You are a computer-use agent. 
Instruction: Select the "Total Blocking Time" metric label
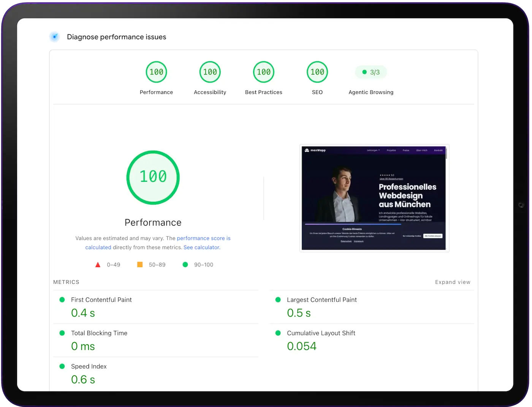pos(99,333)
